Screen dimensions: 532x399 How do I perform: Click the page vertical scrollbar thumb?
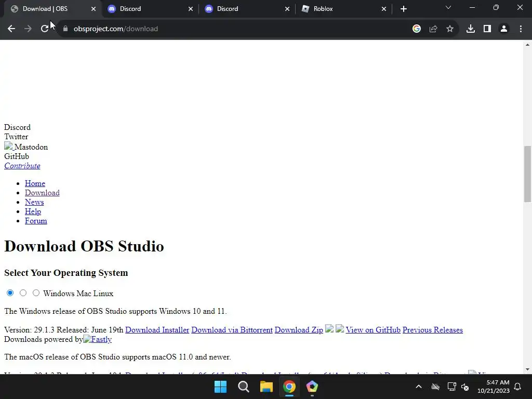pos(527,174)
